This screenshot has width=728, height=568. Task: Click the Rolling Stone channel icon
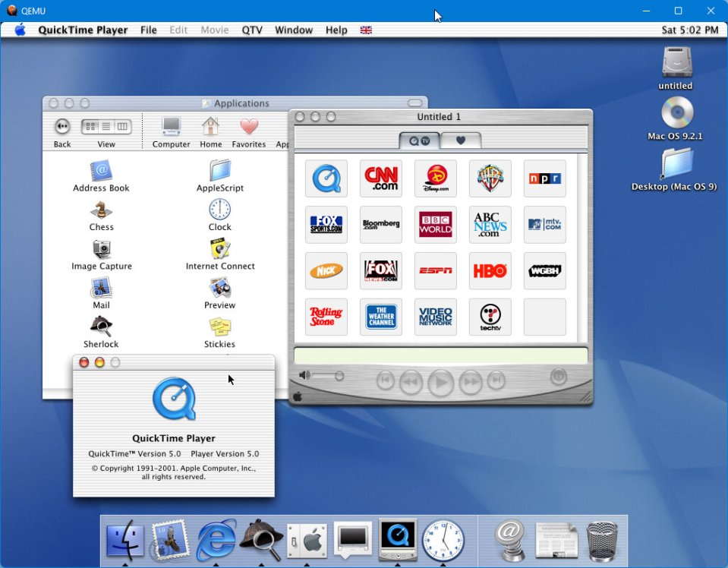[x=326, y=317]
